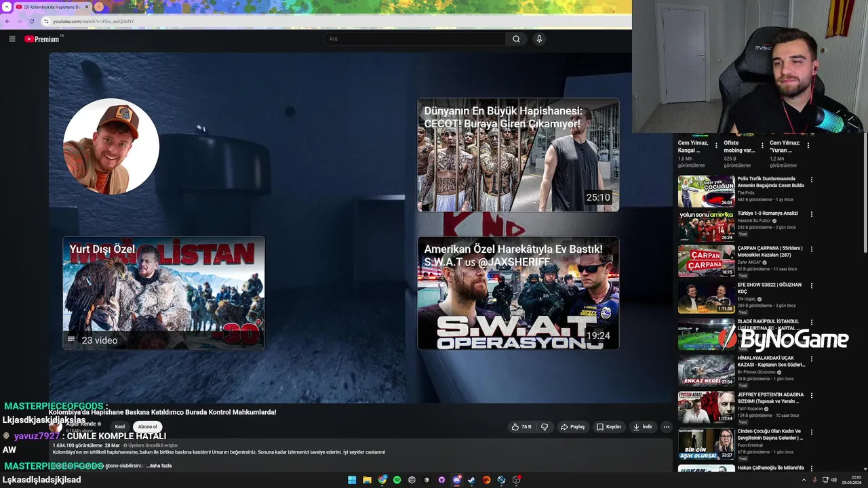Screen dimensions: 868x488
Task: Go to YouTube Premium home logo
Action: [x=43, y=39]
